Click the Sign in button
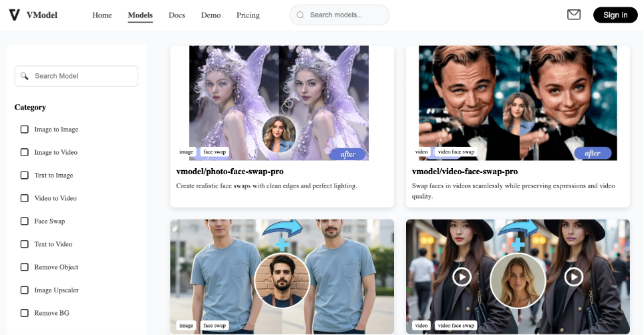This screenshot has width=644, height=335. [x=615, y=15]
